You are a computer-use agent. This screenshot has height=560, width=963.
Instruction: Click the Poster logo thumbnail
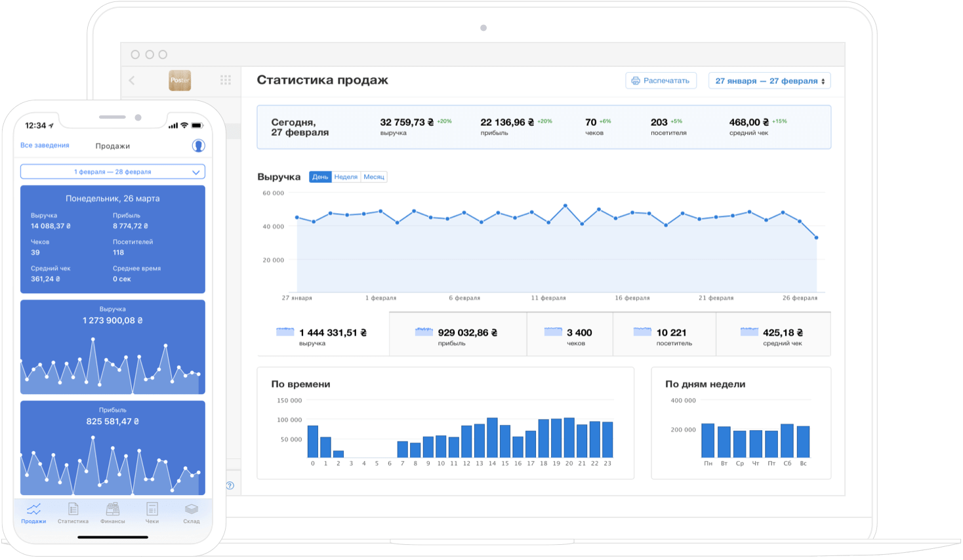coord(180,80)
